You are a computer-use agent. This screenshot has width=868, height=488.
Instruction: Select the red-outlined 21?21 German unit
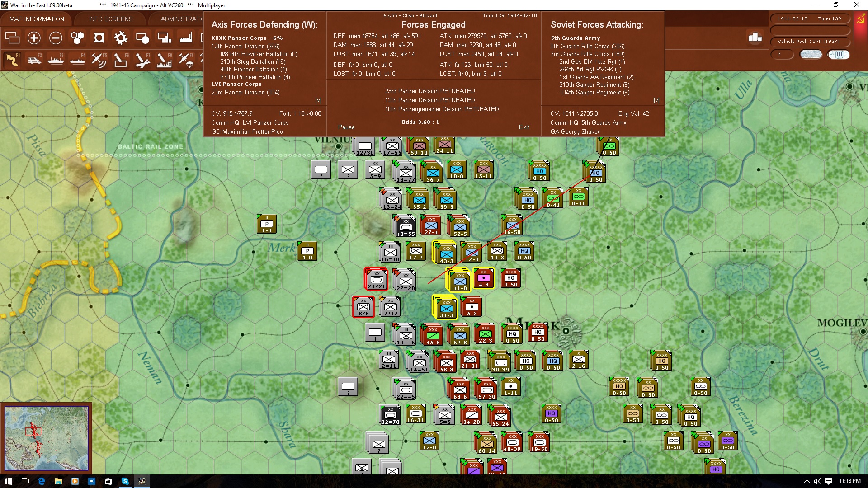click(x=376, y=279)
